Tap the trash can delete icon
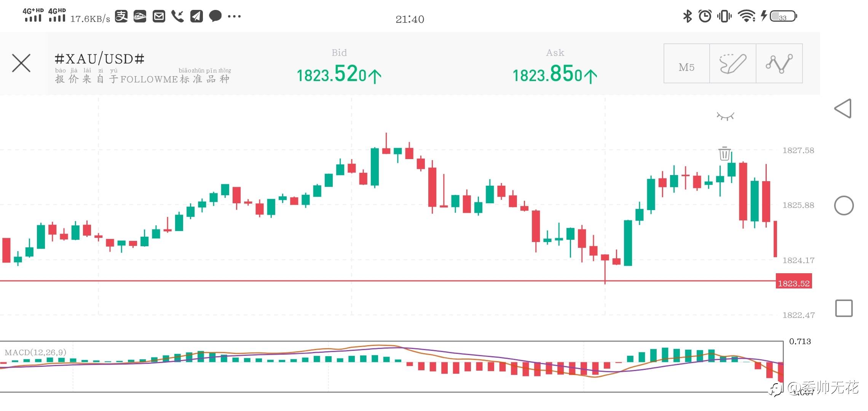This screenshot has height=411, width=868. coord(724,153)
